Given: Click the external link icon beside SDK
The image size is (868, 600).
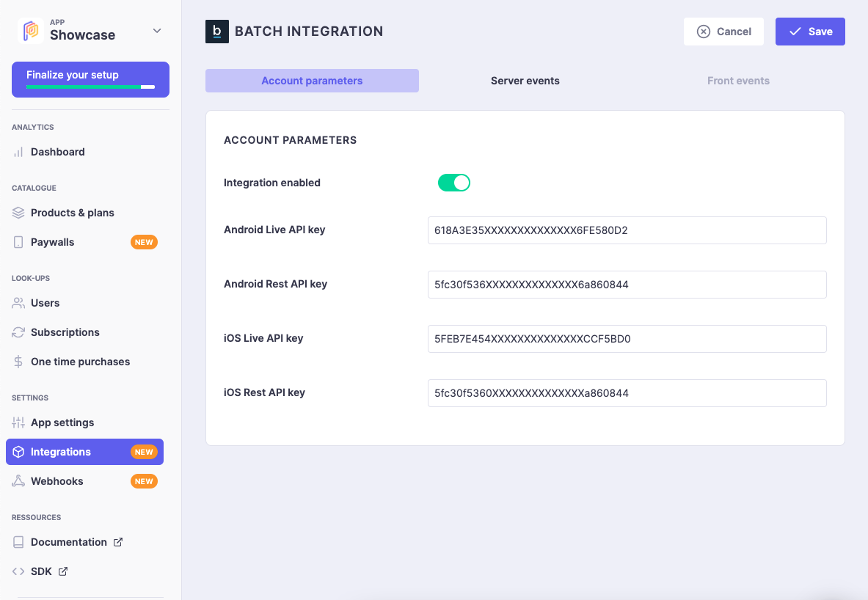Looking at the screenshot, I should [63, 571].
